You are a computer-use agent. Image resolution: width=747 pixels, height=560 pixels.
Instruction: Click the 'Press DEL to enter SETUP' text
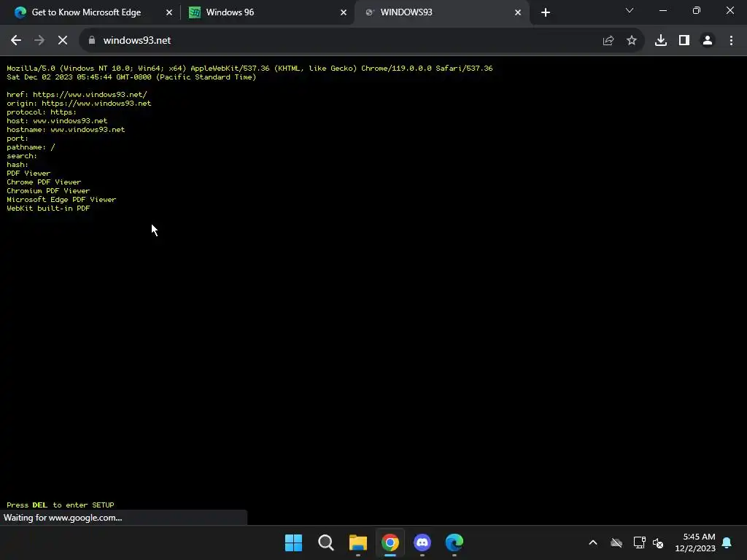61,505
